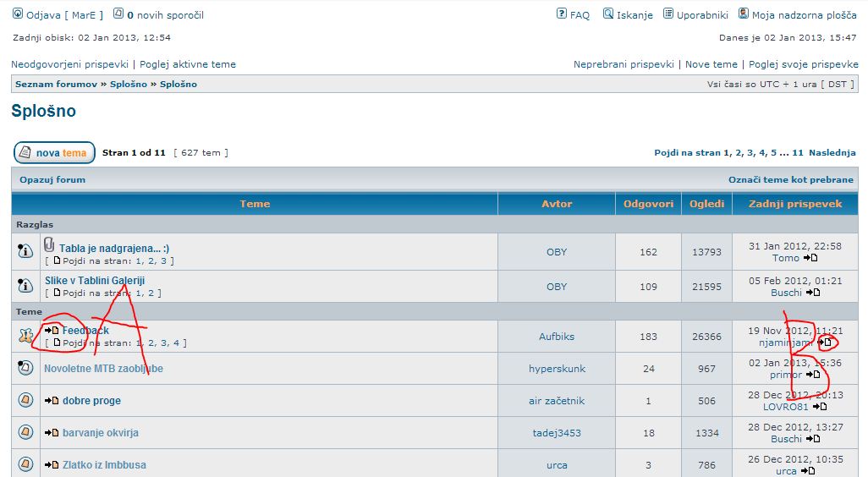This screenshot has height=477, width=868.
Task: Click attachment paperclip on Tabla je nadgrajena
Action: (x=49, y=246)
